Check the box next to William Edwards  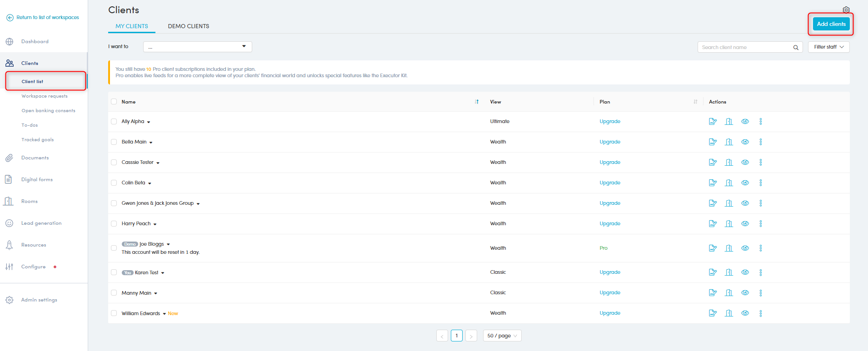click(x=114, y=313)
